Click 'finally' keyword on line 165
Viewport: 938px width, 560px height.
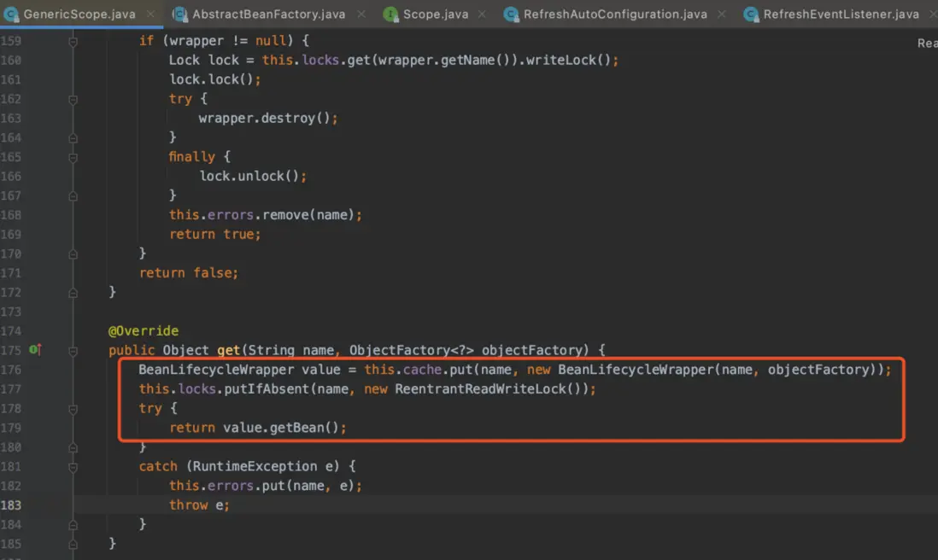[x=191, y=156]
